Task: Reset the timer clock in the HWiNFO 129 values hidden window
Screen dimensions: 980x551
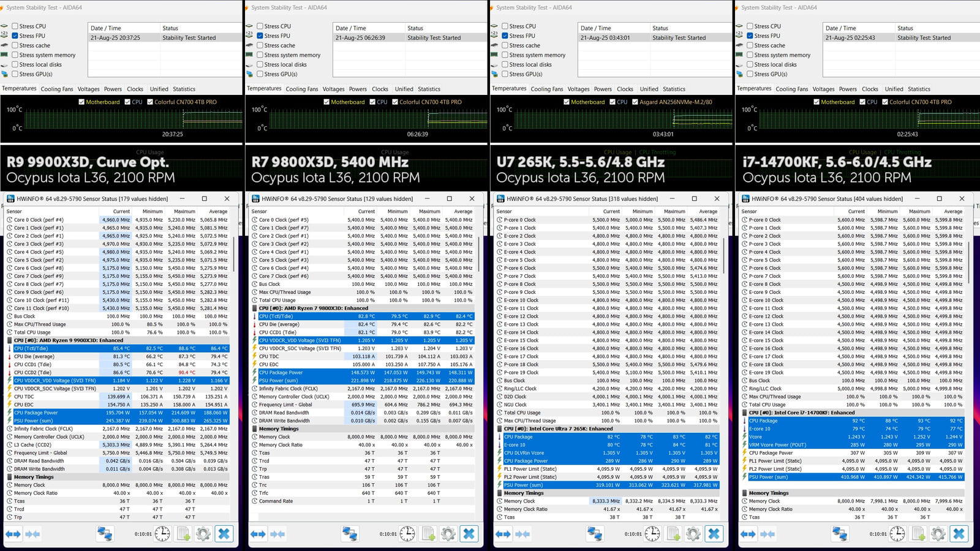Action: 407,534
